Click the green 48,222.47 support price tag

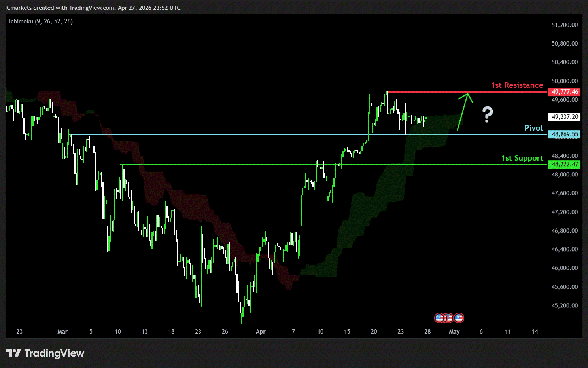[564, 164]
